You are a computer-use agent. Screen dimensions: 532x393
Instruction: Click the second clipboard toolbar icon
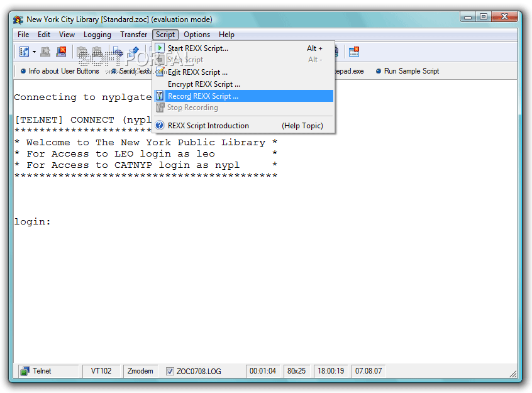point(97,52)
